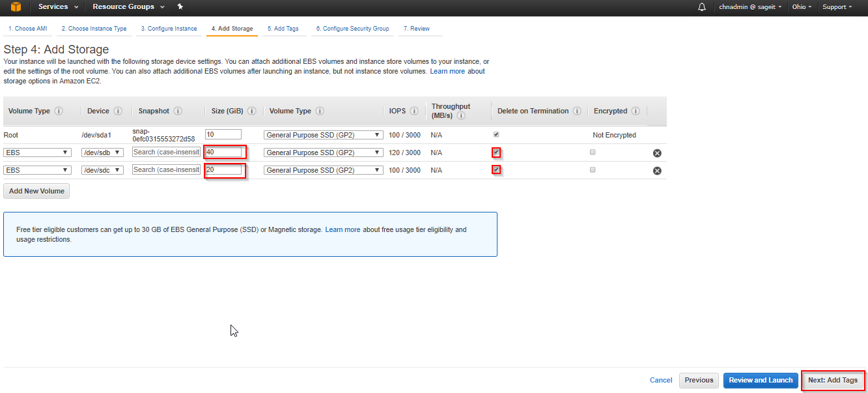868x393 pixels.
Task: Expand the Services menu
Action: coord(58,7)
